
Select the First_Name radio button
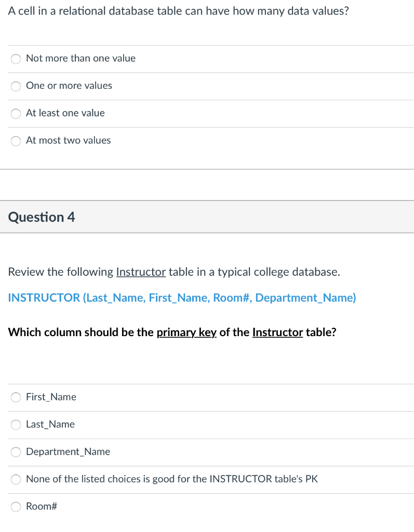[17, 397]
